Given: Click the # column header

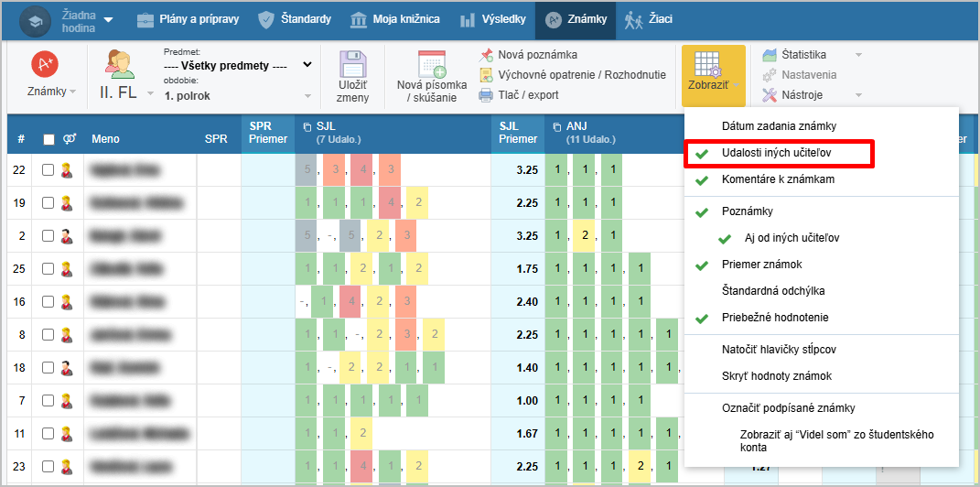Looking at the screenshot, I should click(x=21, y=139).
